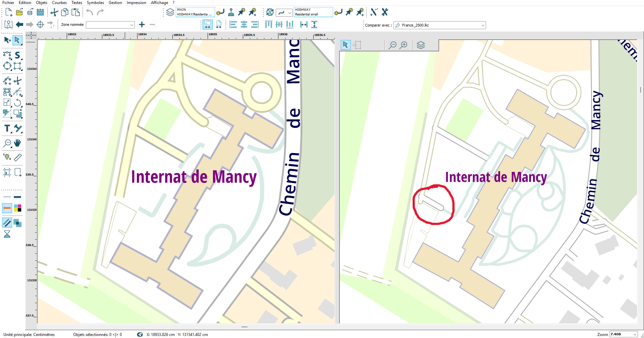Image resolution: width=644 pixels, height=338 pixels.
Task: Click the stamp tool icon
Action: [x=231, y=12]
